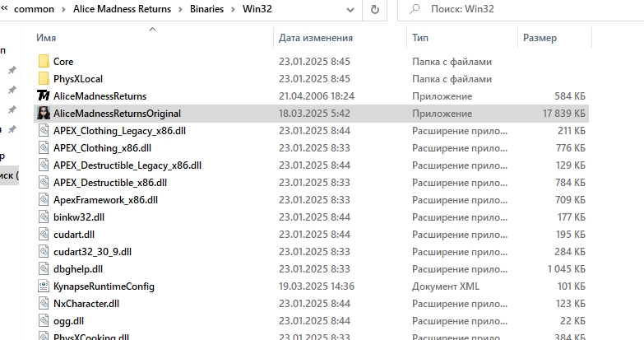Select cudart32_30_9.dll file name

click(92, 252)
